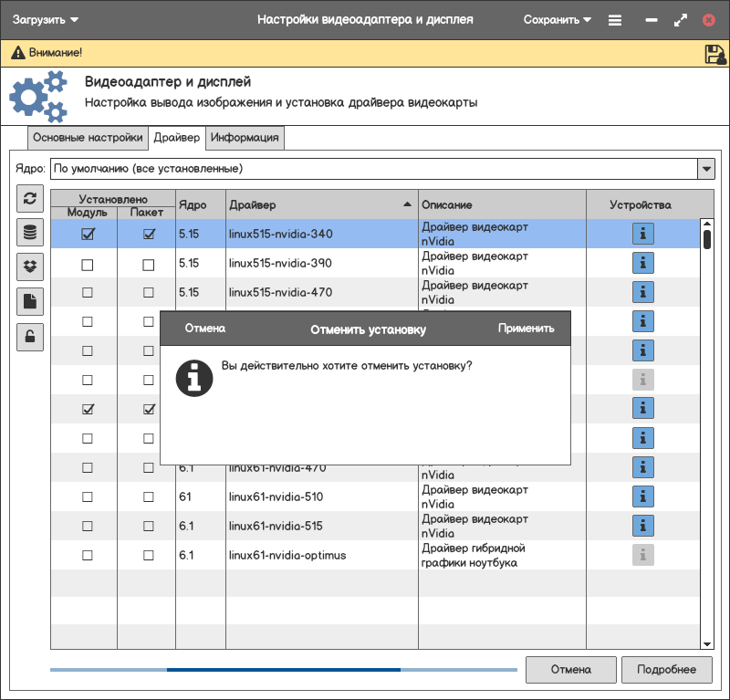The width and height of the screenshot is (730, 700).
Task: Click the unlock padlock icon
Action: (30, 337)
